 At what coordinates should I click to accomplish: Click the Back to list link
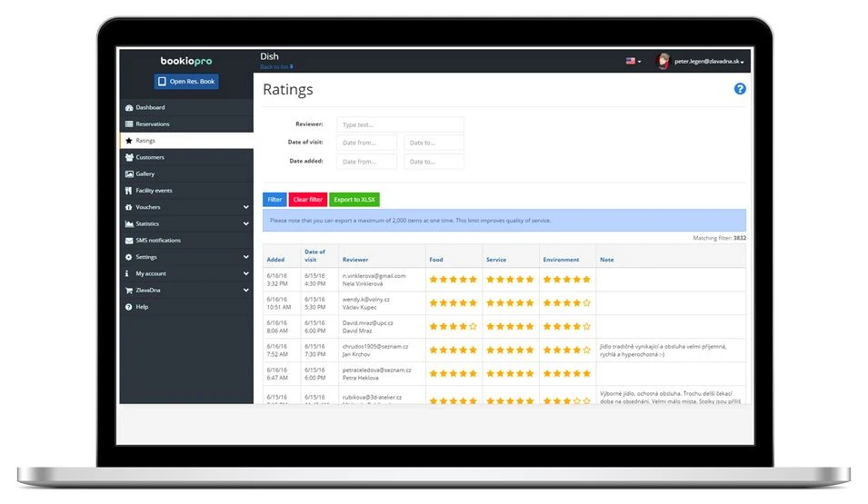[276, 67]
